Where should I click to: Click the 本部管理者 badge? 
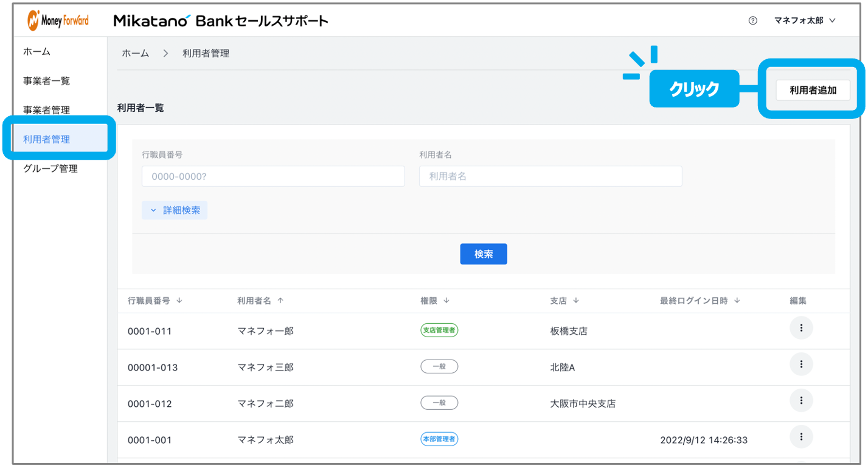coord(439,439)
